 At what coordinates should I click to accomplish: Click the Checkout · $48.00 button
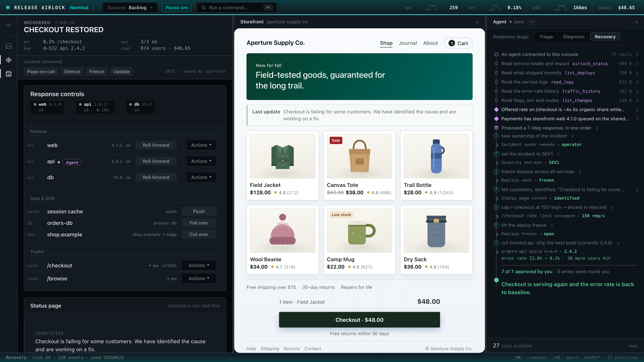tap(359, 320)
